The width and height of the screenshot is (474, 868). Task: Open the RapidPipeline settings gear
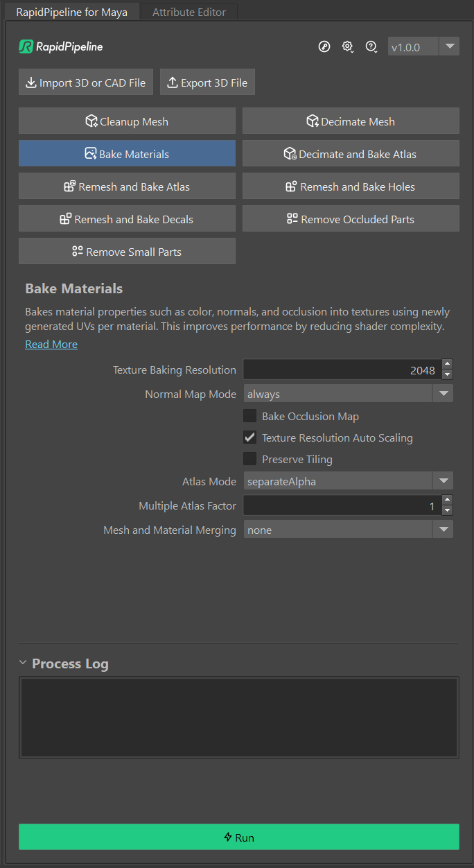pos(348,46)
